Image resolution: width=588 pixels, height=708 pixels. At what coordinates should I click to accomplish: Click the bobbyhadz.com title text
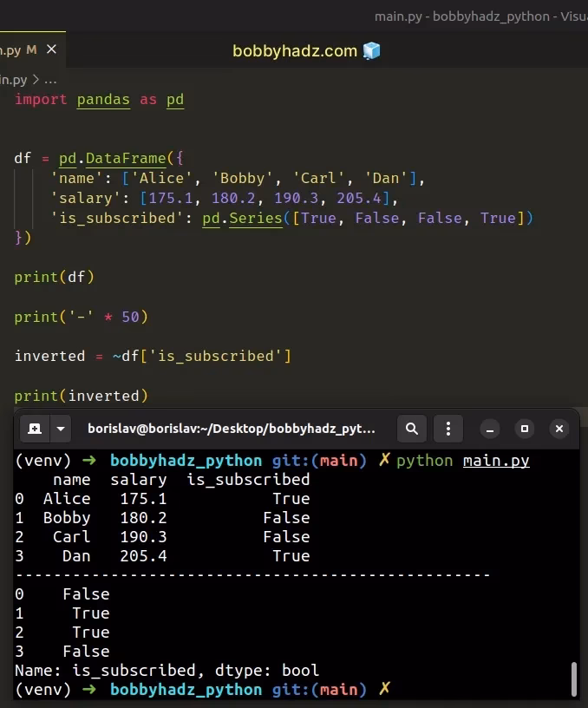295,51
